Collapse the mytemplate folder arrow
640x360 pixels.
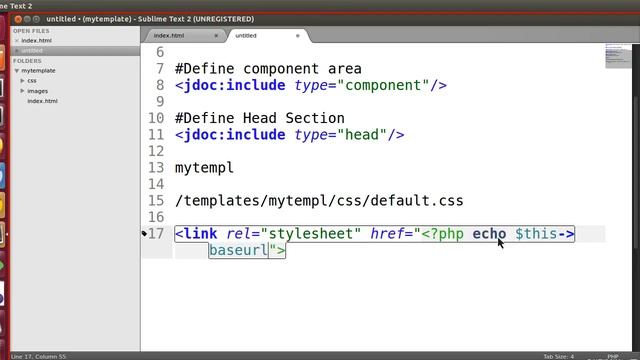pyautogui.click(x=17, y=71)
